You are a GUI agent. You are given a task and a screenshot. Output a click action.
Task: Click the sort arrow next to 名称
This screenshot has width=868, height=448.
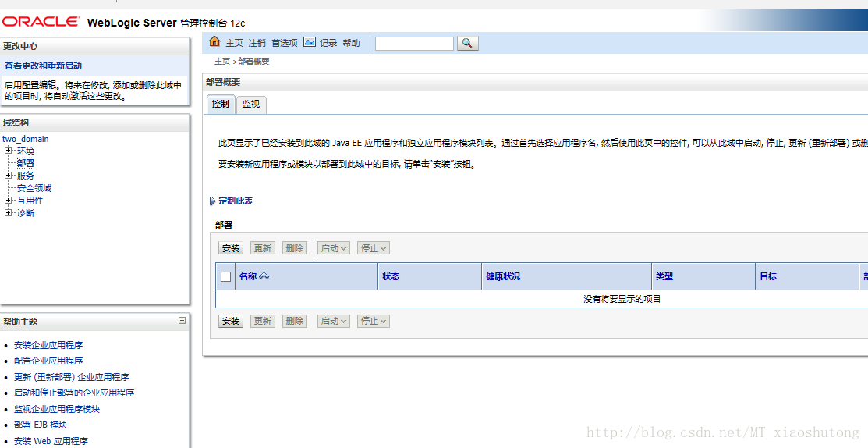[264, 276]
